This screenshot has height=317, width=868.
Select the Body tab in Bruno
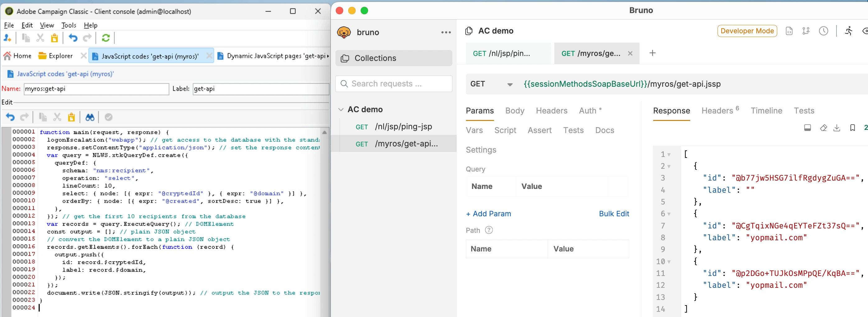[x=515, y=111]
